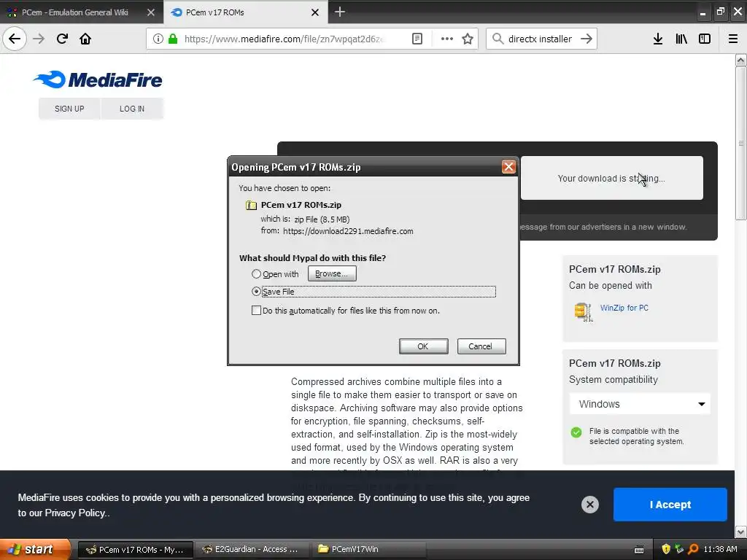This screenshot has height=560, width=747.
Task: Click the page scroll down arrow
Action: coord(740,531)
